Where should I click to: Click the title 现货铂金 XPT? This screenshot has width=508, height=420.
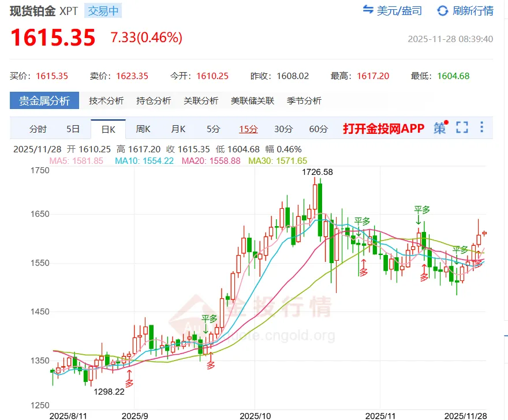coord(44,11)
